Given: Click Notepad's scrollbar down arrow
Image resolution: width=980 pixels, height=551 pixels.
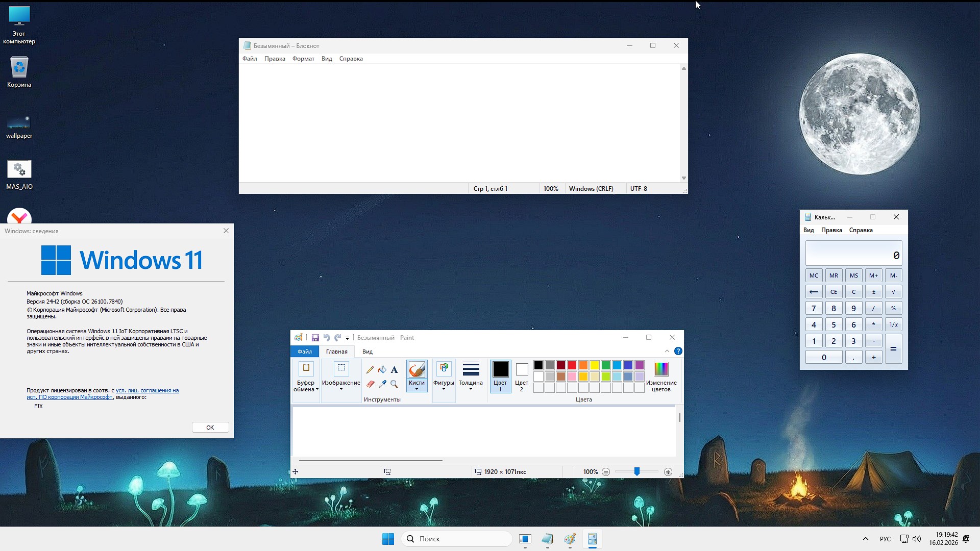Looking at the screenshot, I should pos(683,178).
